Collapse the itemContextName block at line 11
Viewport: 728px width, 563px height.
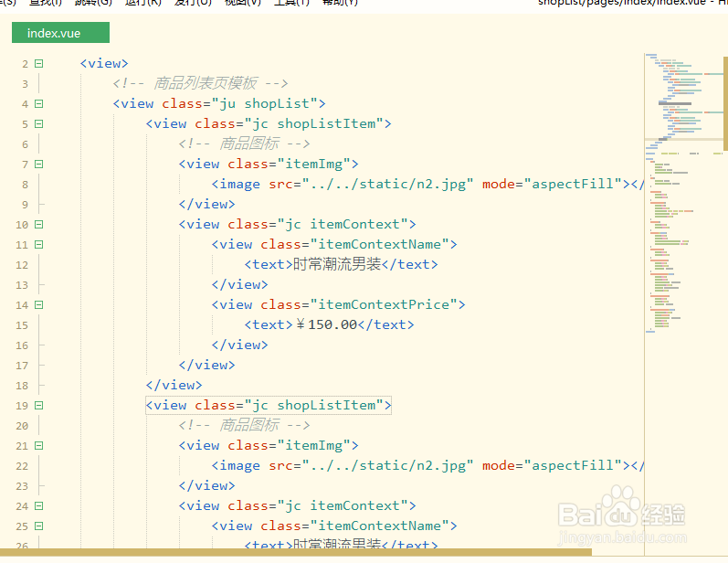coord(39,244)
